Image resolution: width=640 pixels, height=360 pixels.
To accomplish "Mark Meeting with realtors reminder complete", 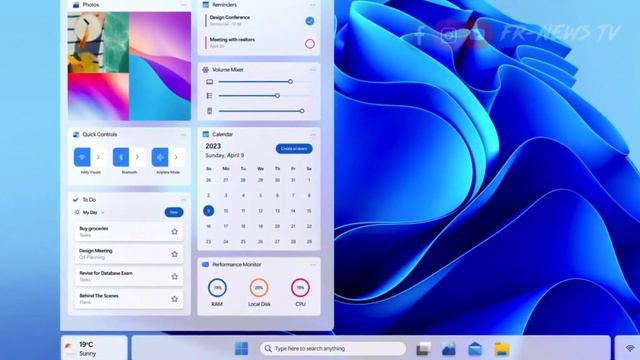I will [x=310, y=44].
